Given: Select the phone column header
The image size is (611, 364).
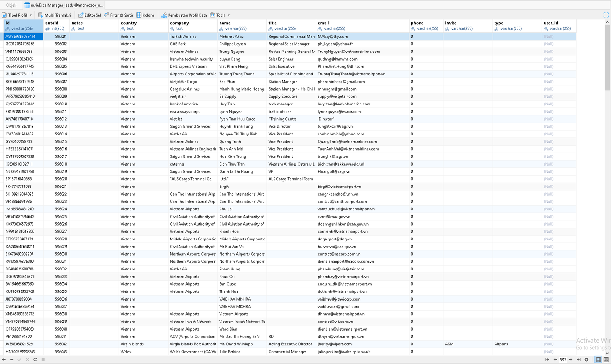Looking at the screenshot, I should coord(426,26).
